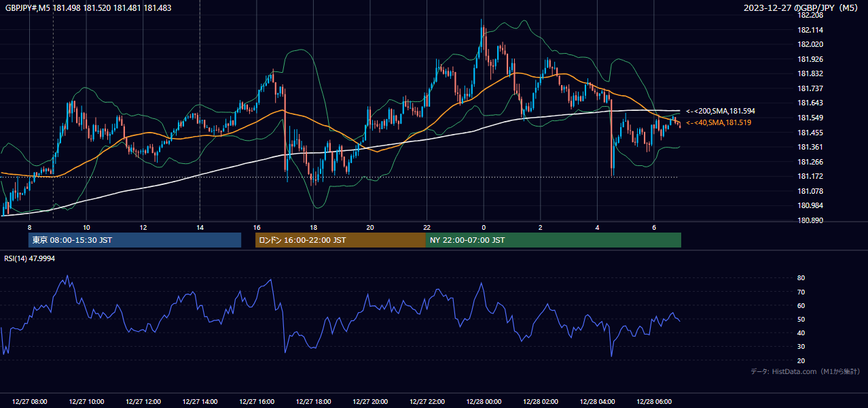
Task: Click bottom time label 12/28 06:00
Action: 653,401
